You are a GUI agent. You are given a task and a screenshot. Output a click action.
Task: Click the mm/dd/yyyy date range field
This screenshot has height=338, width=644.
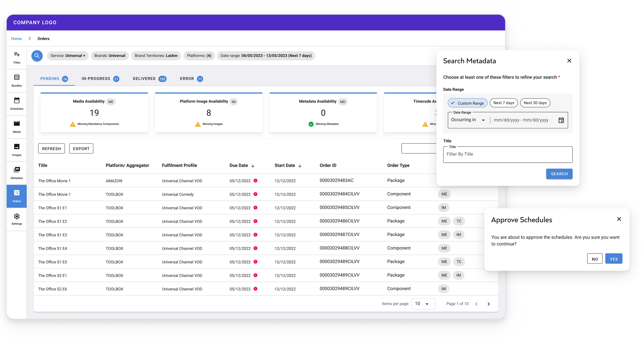click(521, 120)
